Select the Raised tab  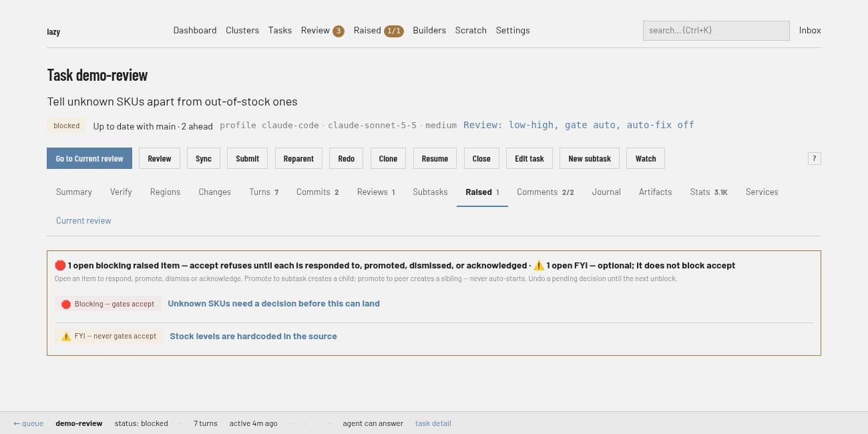(482, 192)
